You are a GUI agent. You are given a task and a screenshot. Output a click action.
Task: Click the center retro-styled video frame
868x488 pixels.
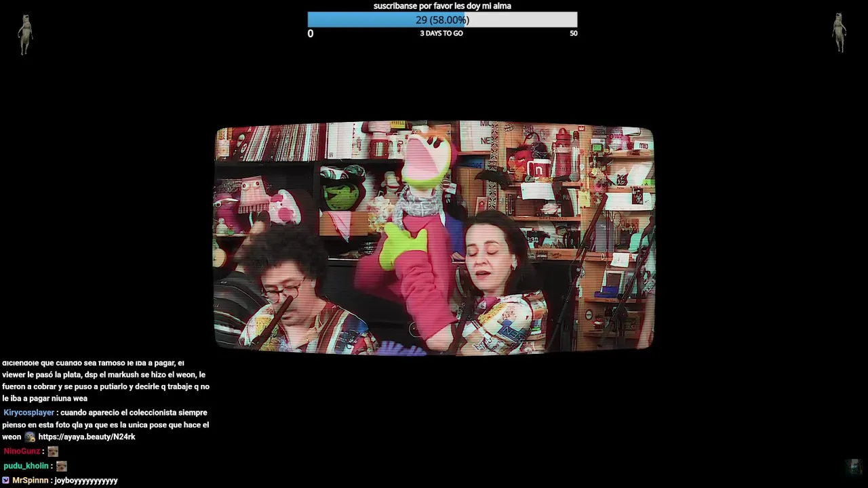point(434,238)
